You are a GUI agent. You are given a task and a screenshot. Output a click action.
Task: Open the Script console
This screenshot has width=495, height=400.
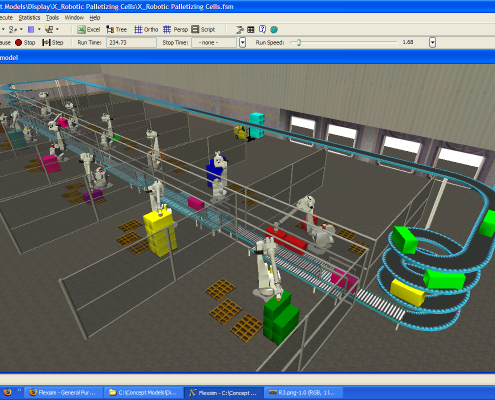(203, 30)
